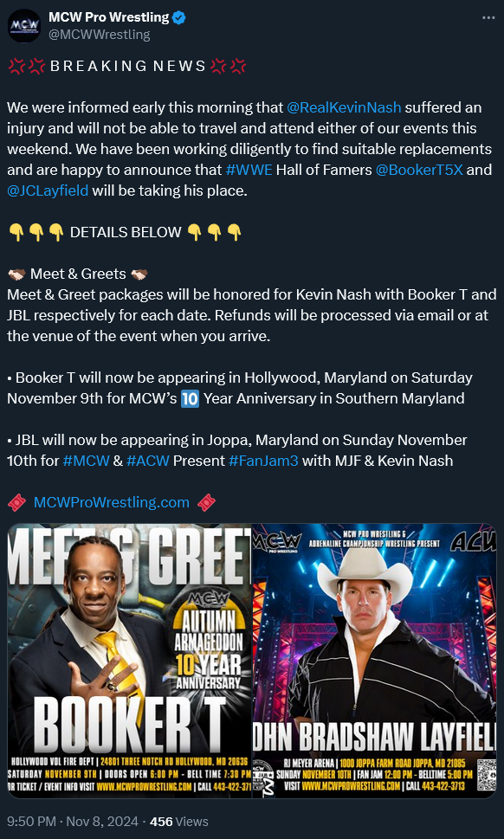Open the @JCLayfield mention
The height and width of the screenshot is (839, 504).
click(x=48, y=191)
